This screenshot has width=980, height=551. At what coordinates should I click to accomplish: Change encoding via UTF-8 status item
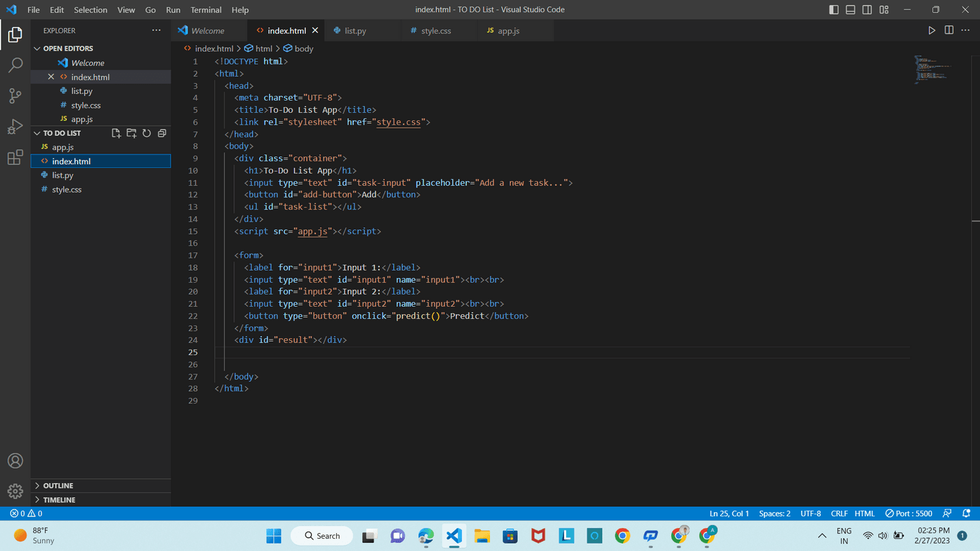click(x=811, y=514)
